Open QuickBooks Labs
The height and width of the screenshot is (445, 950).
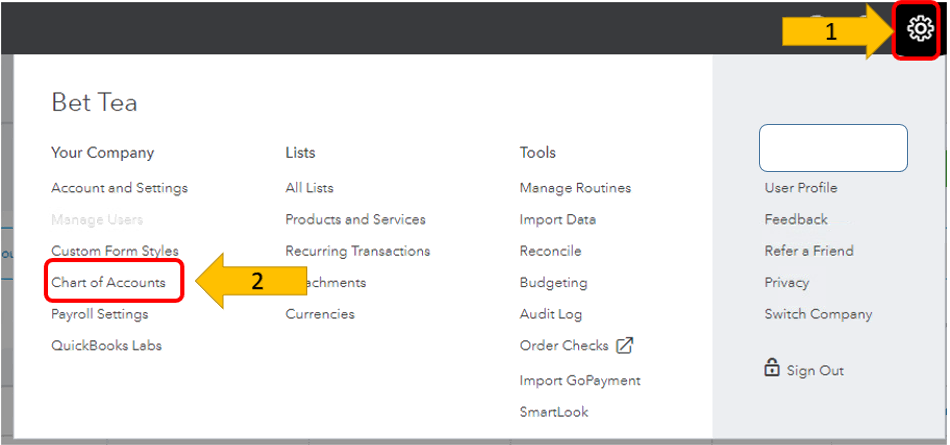pos(106,346)
